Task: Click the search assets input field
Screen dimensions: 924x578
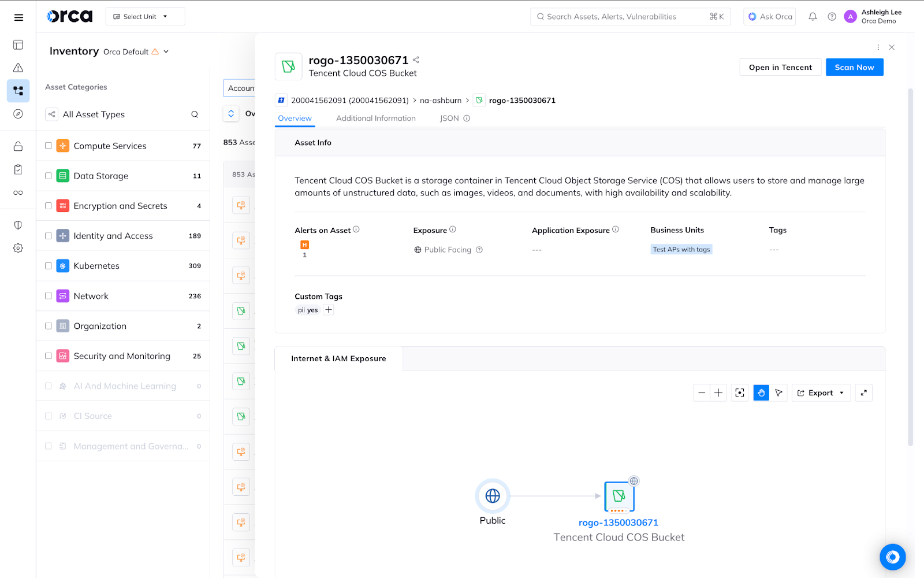Action: tap(624, 17)
